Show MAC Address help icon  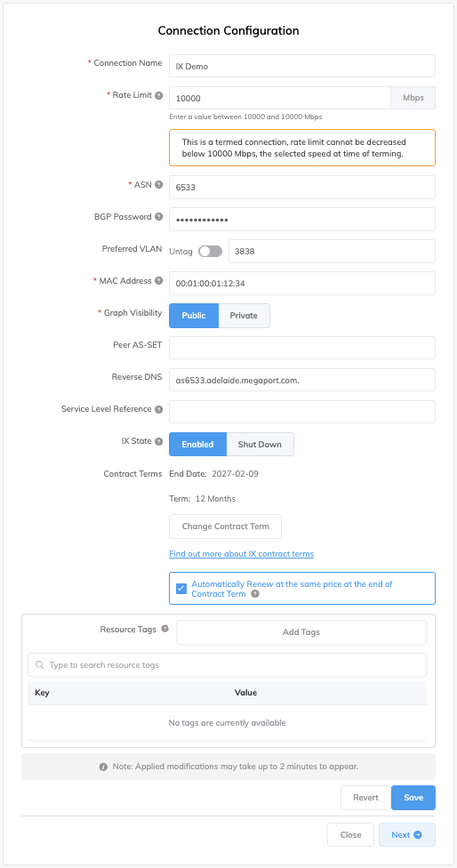tap(159, 281)
